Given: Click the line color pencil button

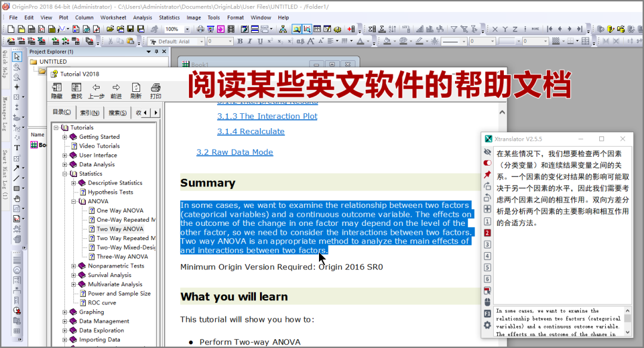Looking at the screenshot, I should click(x=419, y=41).
